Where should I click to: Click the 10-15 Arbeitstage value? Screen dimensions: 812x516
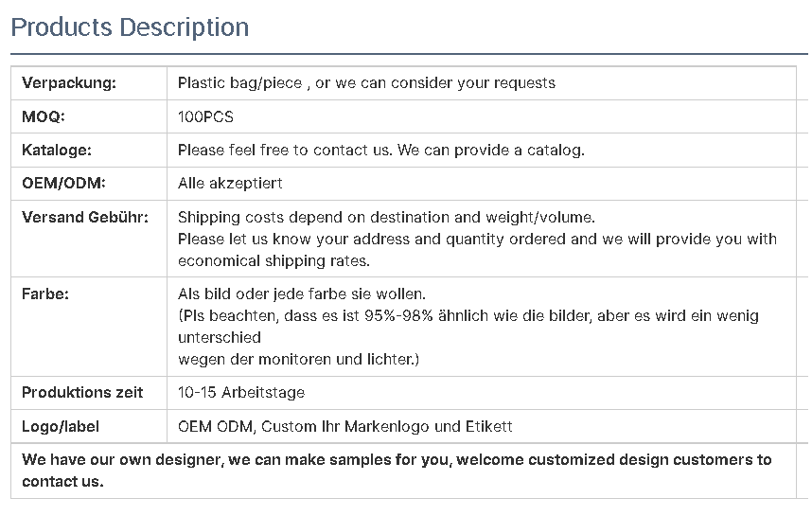pyautogui.click(x=240, y=393)
